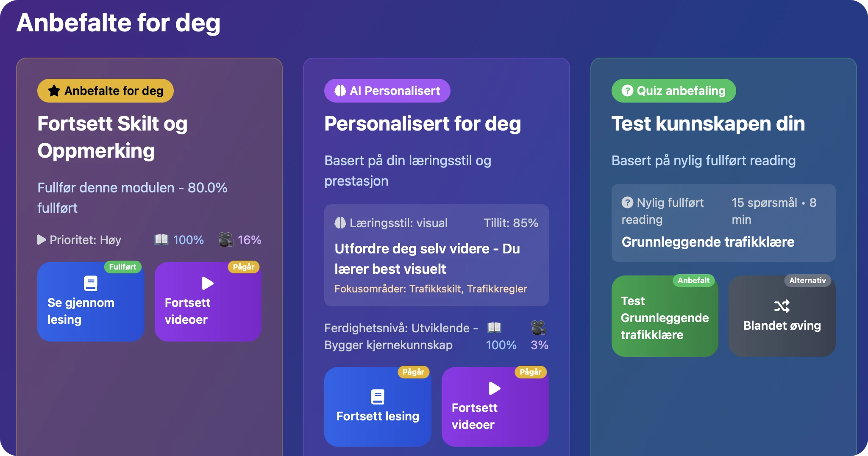Click the question mark beside 'Nylig fullført reading'
Screen dimensions: 868x456
point(627,203)
